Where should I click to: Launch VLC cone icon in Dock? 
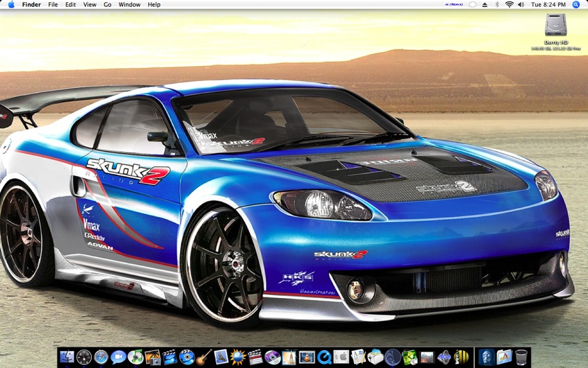(x=307, y=357)
